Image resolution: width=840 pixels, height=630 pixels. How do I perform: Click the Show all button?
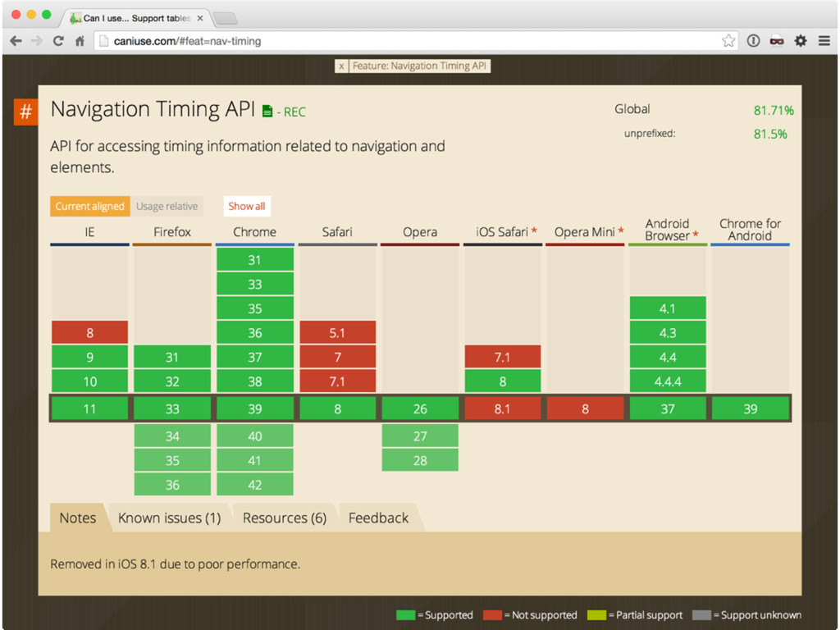pyautogui.click(x=246, y=206)
